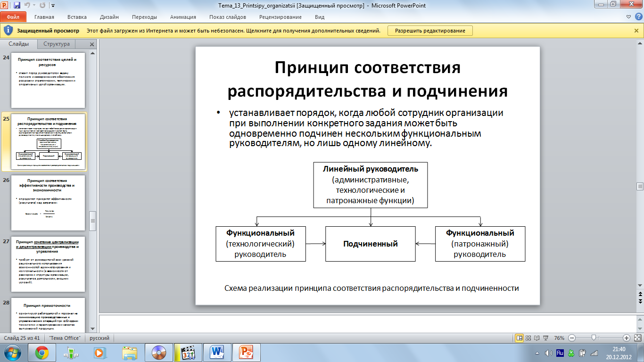
Task: Open Google Chrome from taskbar
Action: [x=42, y=352]
